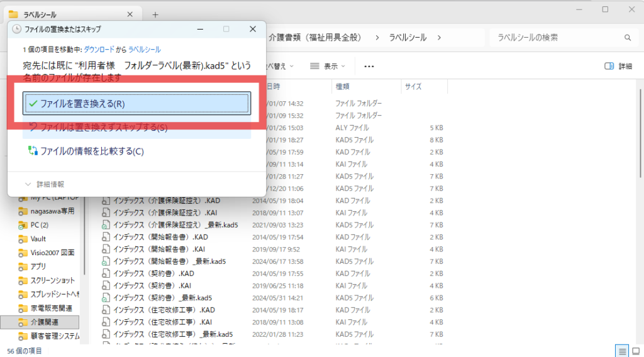Open the three-dot more options menu
Image resolution: width=644 pixels, height=357 pixels.
tap(369, 66)
